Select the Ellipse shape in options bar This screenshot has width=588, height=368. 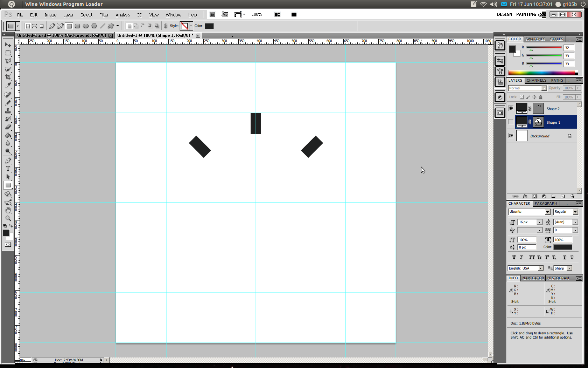(x=86, y=26)
